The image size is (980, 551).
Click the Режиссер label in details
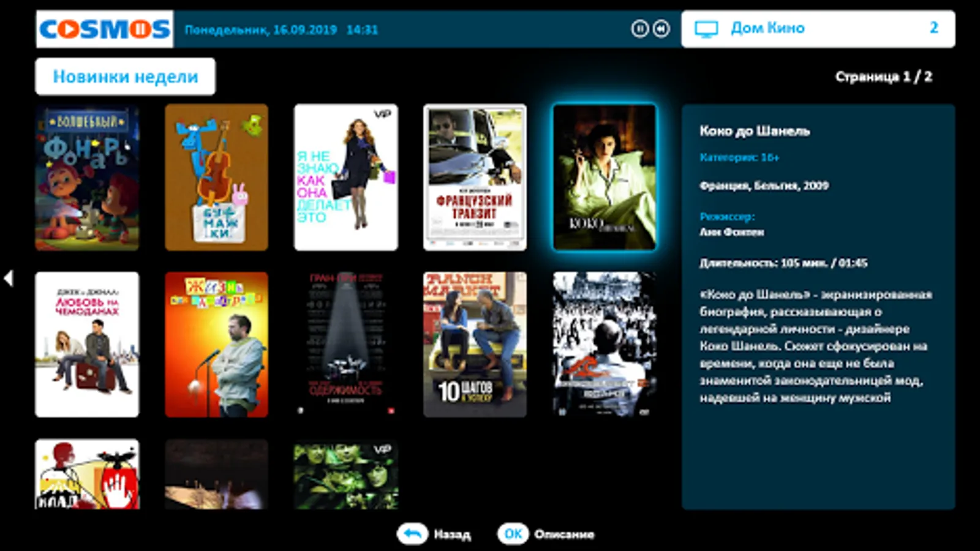[727, 216]
